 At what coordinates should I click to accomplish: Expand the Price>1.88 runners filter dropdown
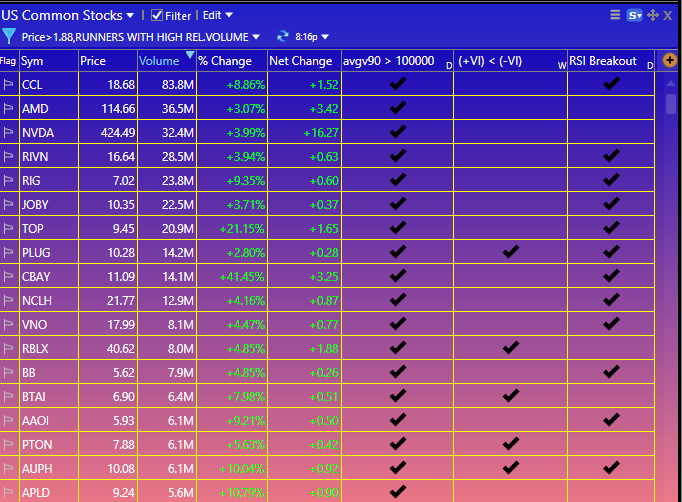pyautogui.click(x=140, y=37)
